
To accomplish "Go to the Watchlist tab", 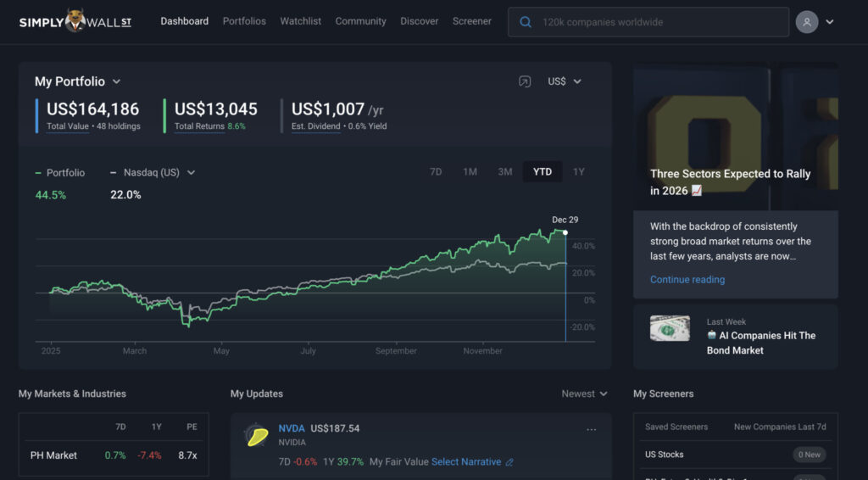I will 300,21.
